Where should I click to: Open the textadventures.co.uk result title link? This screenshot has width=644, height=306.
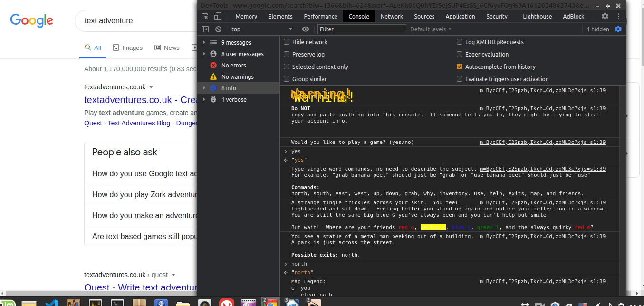(140, 100)
